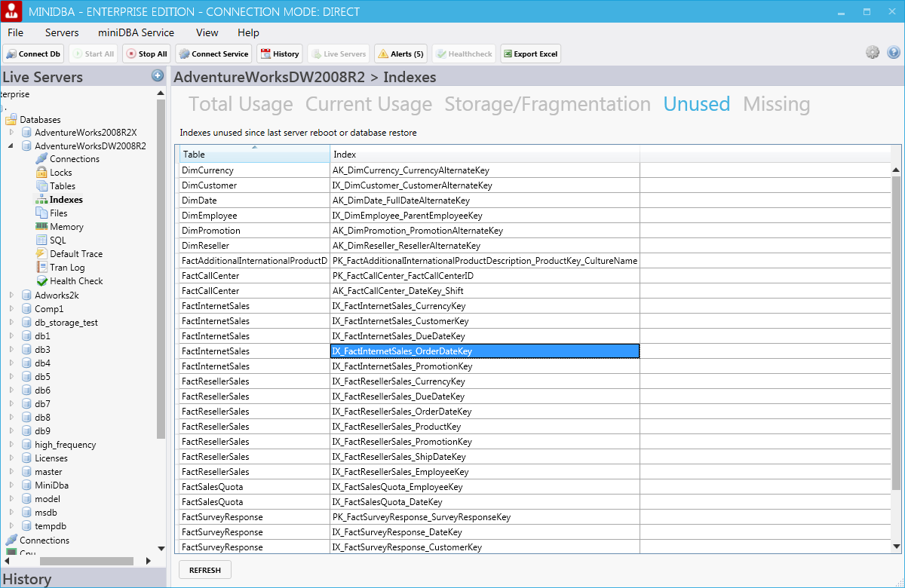Click the Files icon in the tree
The height and width of the screenshot is (588, 905).
coord(42,213)
